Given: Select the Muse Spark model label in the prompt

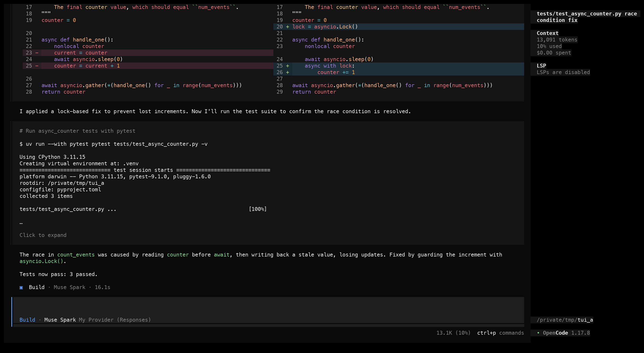Looking at the screenshot, I should [60, 320].
